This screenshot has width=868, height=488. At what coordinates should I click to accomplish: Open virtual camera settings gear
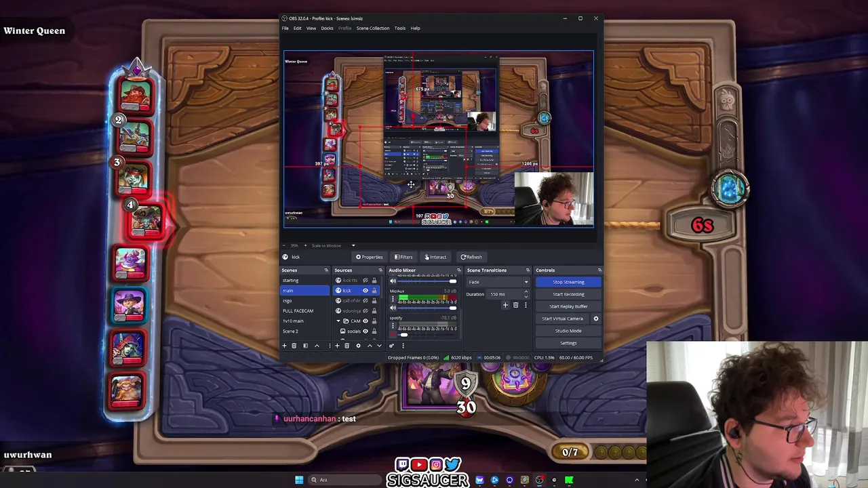tap(596, 319)
